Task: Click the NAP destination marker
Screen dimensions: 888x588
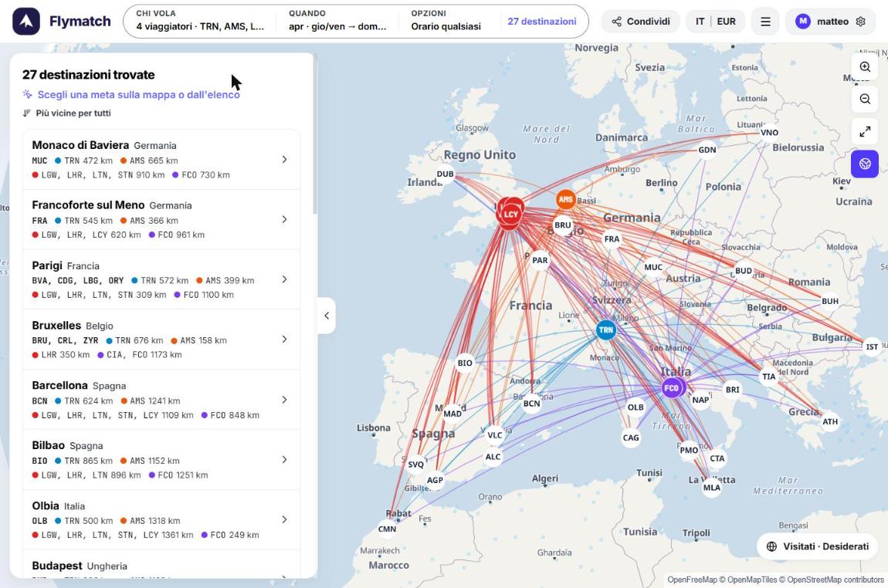Action: pyautogui.click(x=700, y=400)
